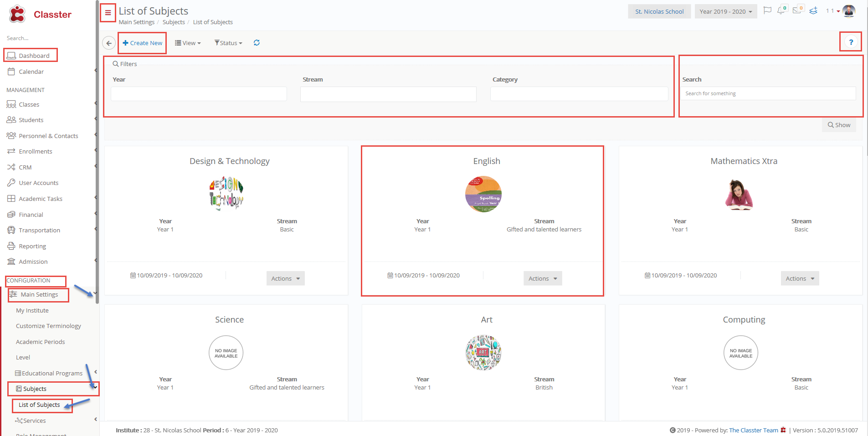Open the Status filter dropdown
Screen dimensions: 868x436
(228, 43)
